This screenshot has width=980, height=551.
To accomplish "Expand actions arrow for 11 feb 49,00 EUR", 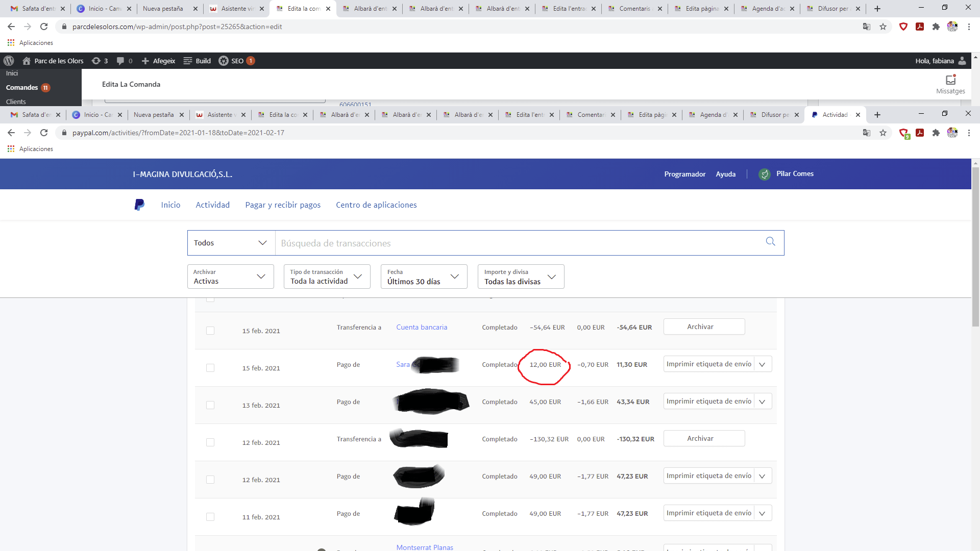I will coord(763,513).
